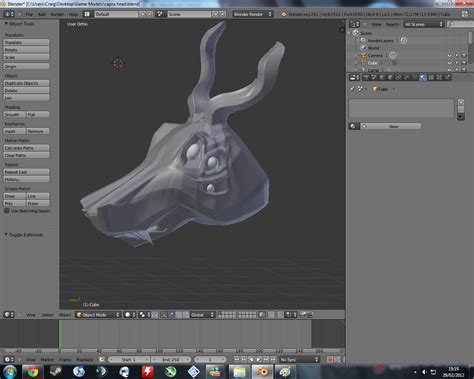
Task: Open the Render properties tab icon
Action: [x=366, y=77]
